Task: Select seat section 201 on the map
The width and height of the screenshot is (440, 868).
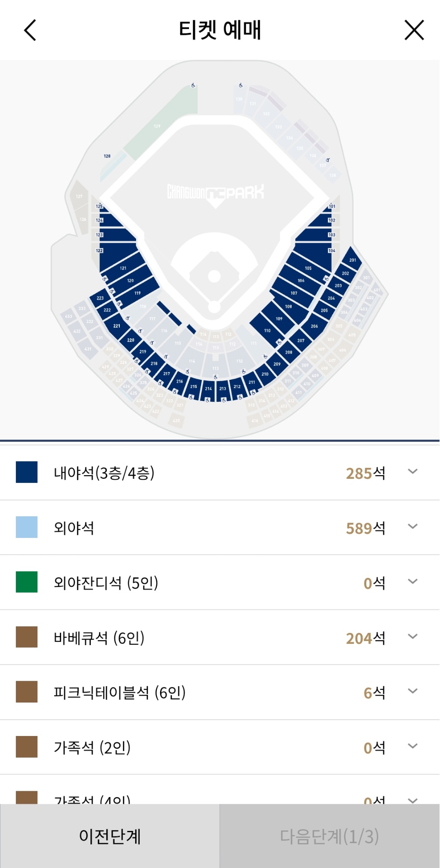Action: 352,260
